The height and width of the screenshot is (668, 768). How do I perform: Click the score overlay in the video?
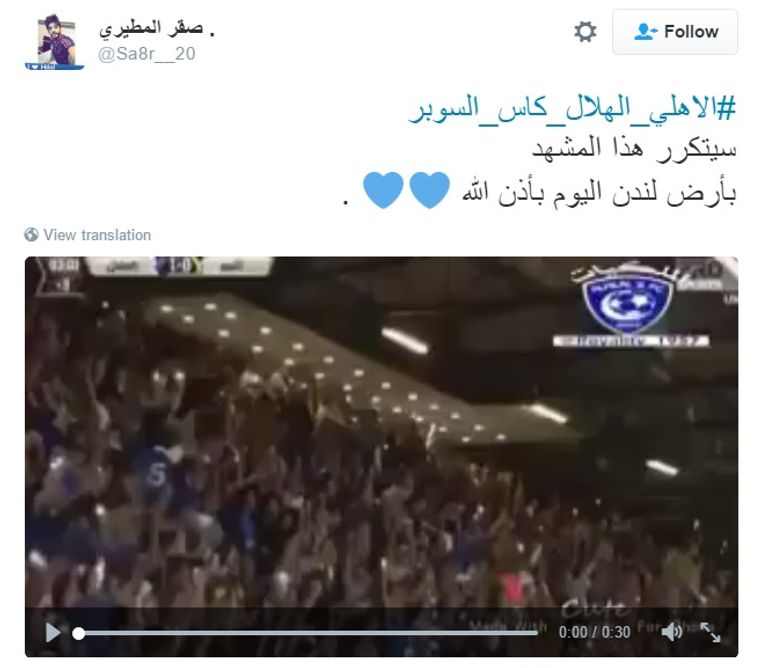(x=179, y=266)
